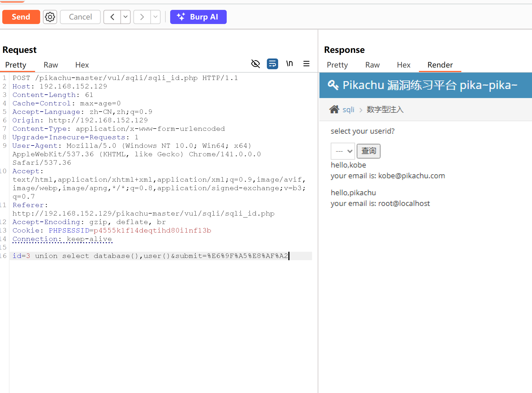This screenshot has width=532, height=393.
Task: Click the 数字型注入 breadcrumb text
Action: coord(385,109)
